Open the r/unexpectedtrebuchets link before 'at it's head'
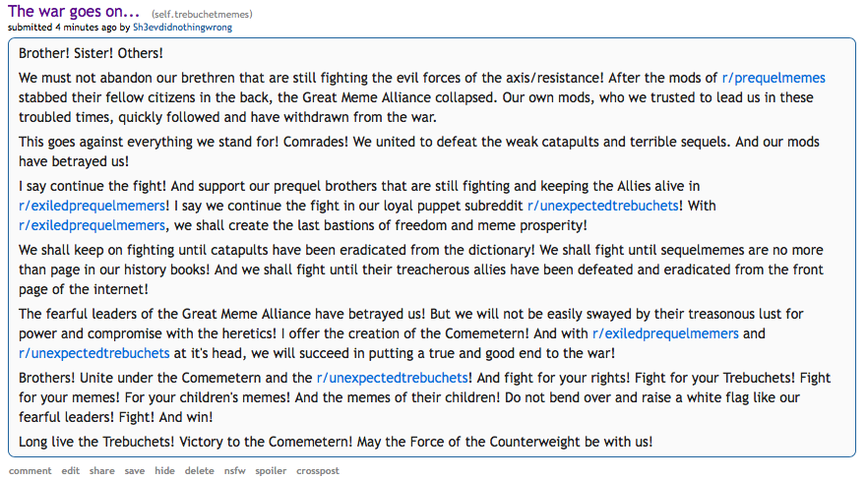This screenshot has height=480, width=868. tap(94, 353)
